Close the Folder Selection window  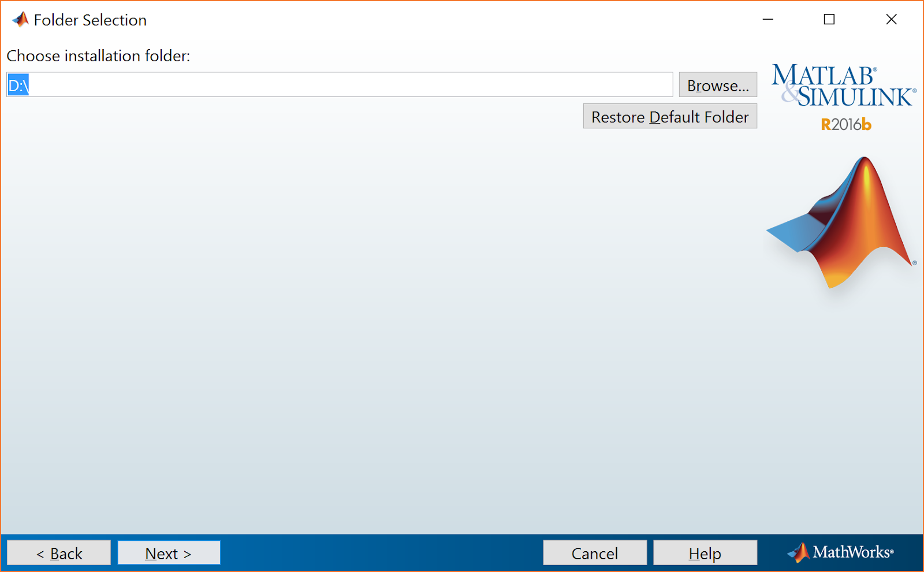891,20
